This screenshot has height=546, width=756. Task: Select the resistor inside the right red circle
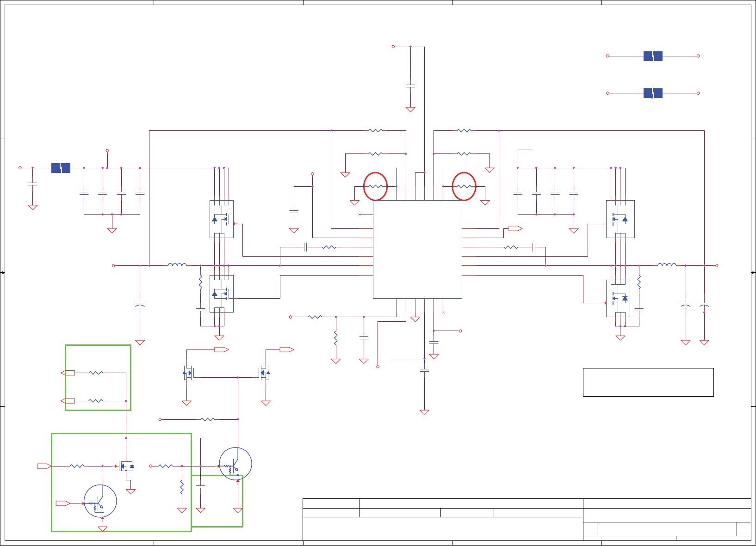click(464, 186)
